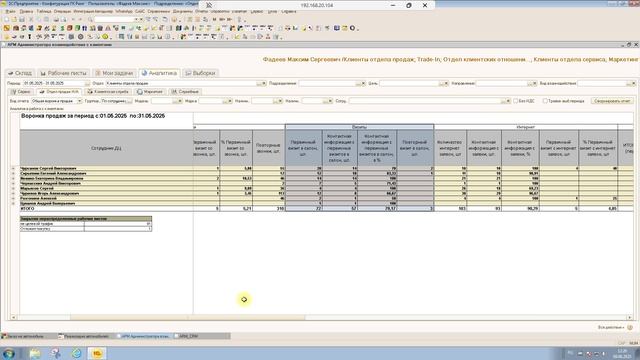Toggle the Без НДС checkbox

[516, 101]
